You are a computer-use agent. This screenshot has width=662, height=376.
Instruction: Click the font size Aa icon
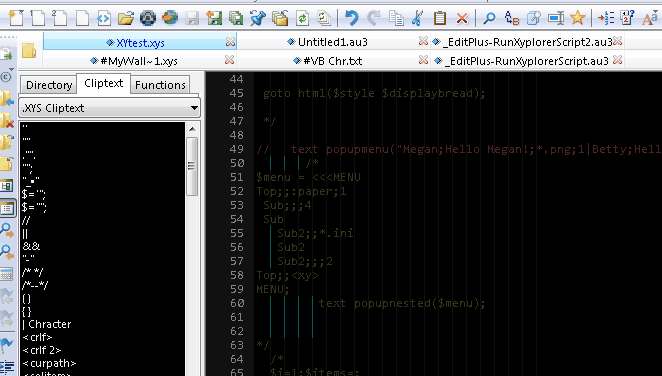coord(649,19)
